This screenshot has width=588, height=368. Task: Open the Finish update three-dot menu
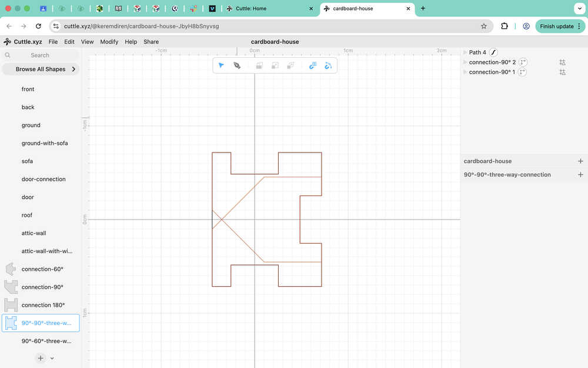pos(579,26)
